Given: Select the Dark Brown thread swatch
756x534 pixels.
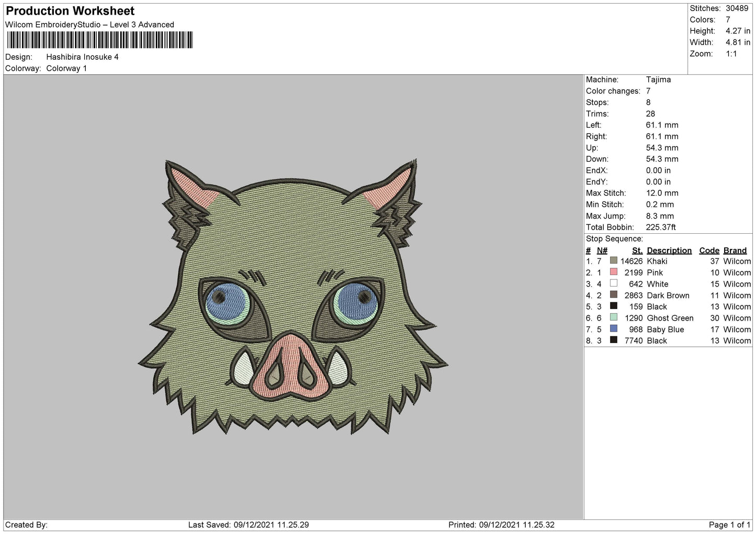Looking at the screenshot, I should (613, 295).
